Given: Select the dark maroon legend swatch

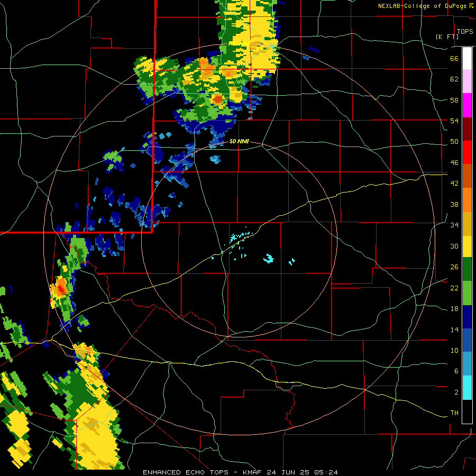Looking at the screenshot, I should point(467,129).
